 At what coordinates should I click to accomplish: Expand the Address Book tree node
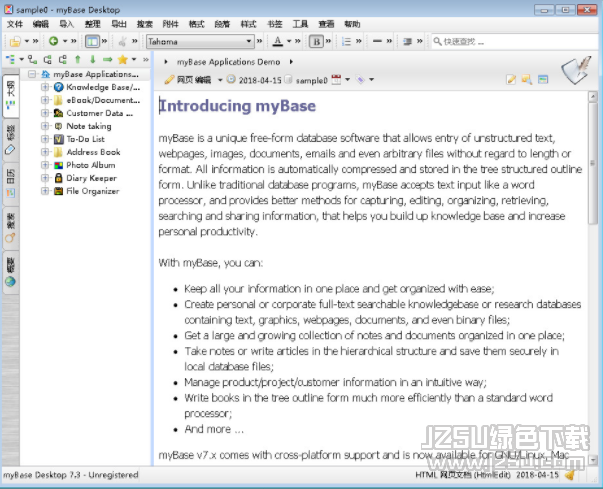tap(45, 152)
